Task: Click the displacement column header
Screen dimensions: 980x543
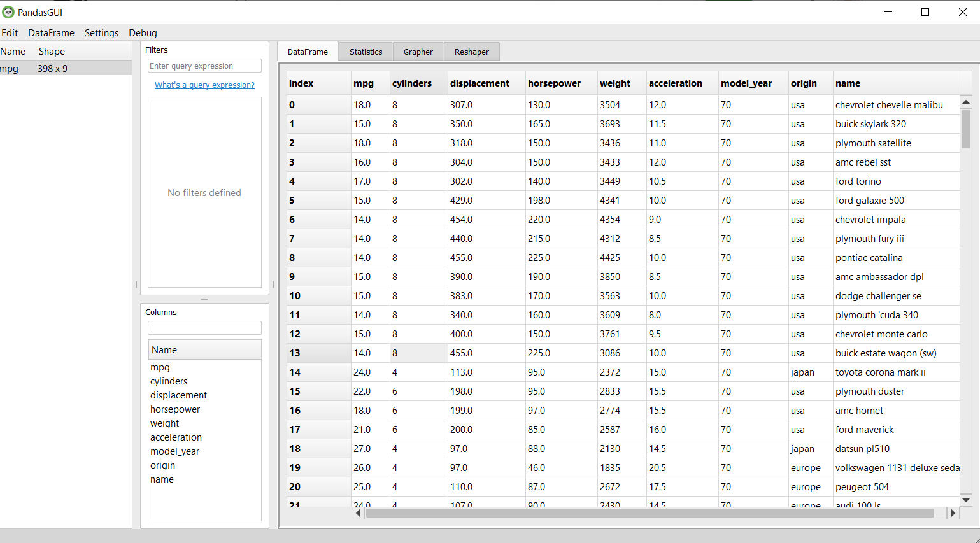Action: (479, 83)
